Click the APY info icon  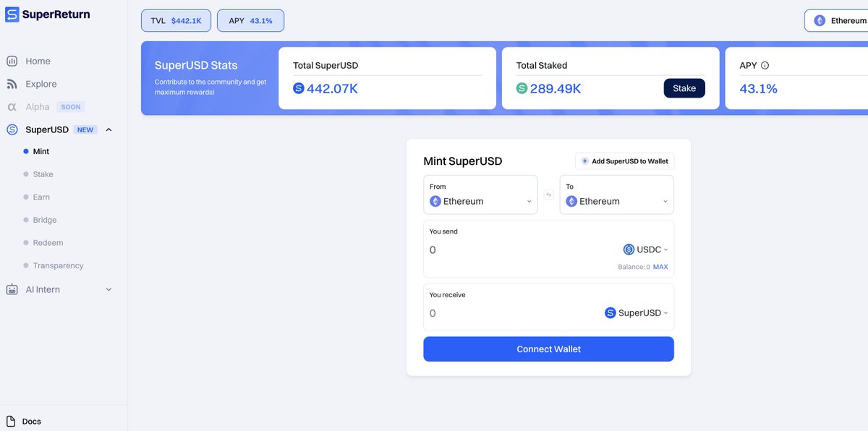(765, 65)
